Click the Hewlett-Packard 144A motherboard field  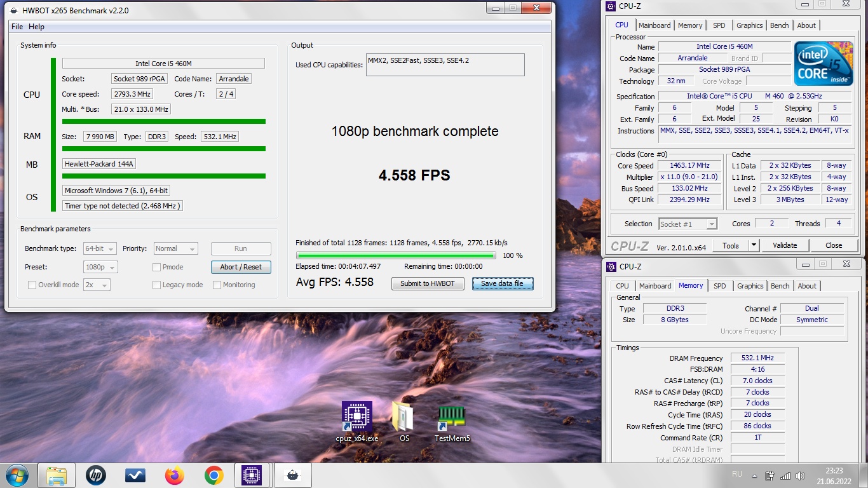[x=99, y=164]
